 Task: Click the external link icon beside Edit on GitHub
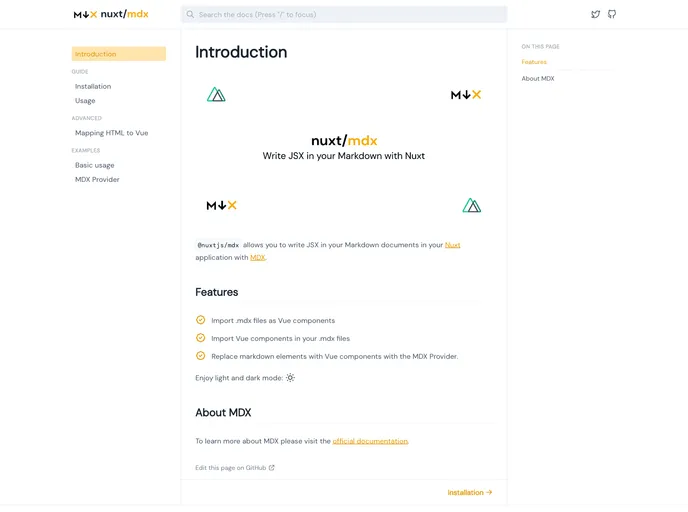[x=272, y=468]
